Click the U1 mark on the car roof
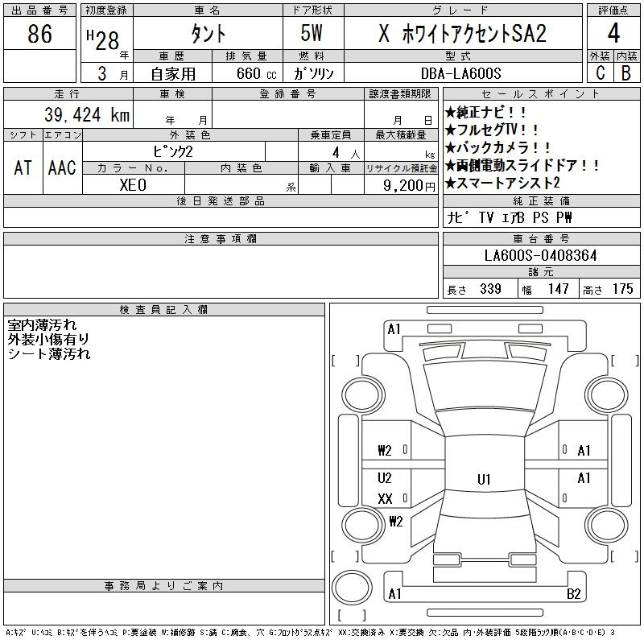644x644 pixels. pos(483,480)
